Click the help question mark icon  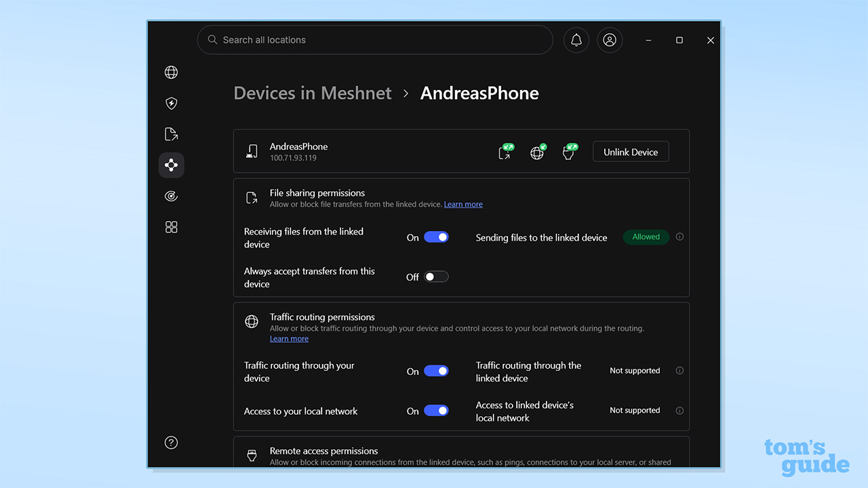(171, 442)
